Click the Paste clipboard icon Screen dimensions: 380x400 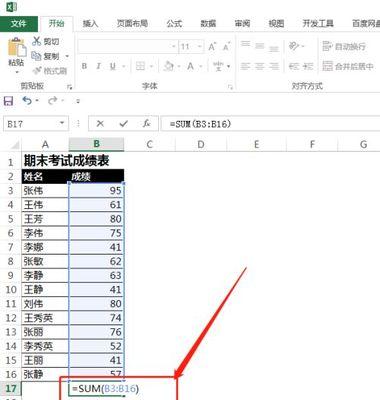tap(16, 47)
